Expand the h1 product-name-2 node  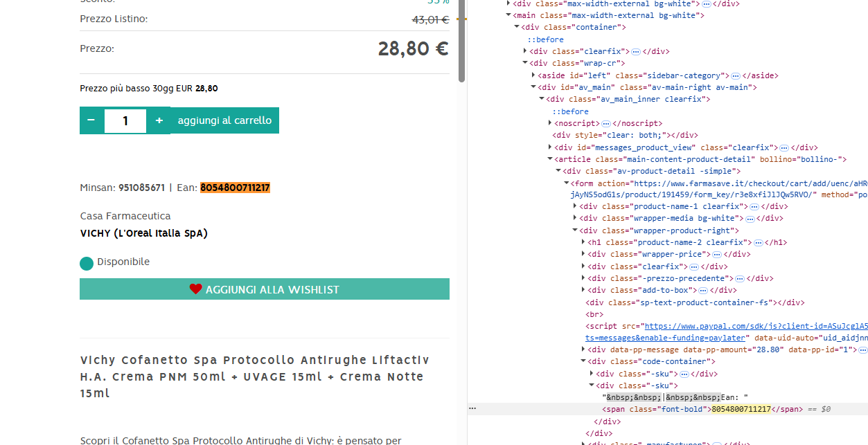pos(583,242)
